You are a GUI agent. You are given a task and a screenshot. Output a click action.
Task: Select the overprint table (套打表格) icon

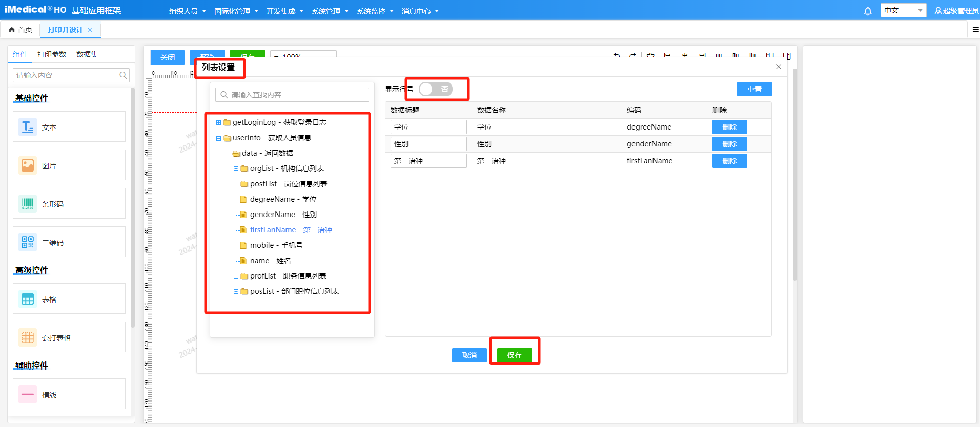(28, 337)
